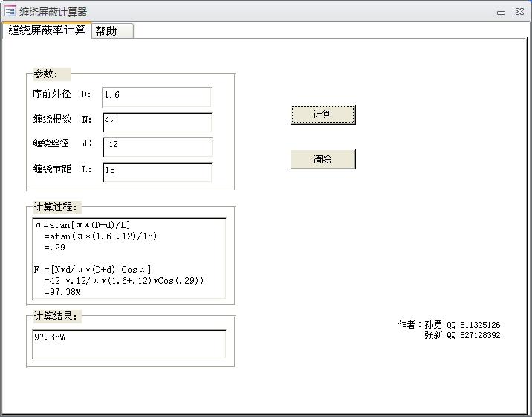The image size is (532, 417).
Task: Close the 缠绕屏蔽计算器 window
Action: tap(519, 12)
